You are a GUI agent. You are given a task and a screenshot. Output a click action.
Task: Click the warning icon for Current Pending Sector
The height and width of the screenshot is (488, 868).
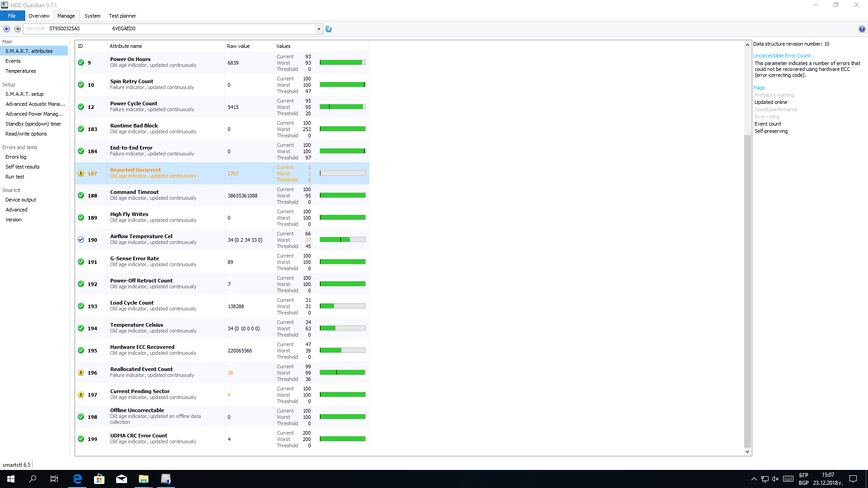pyautogui.click(x=81, y=395)
